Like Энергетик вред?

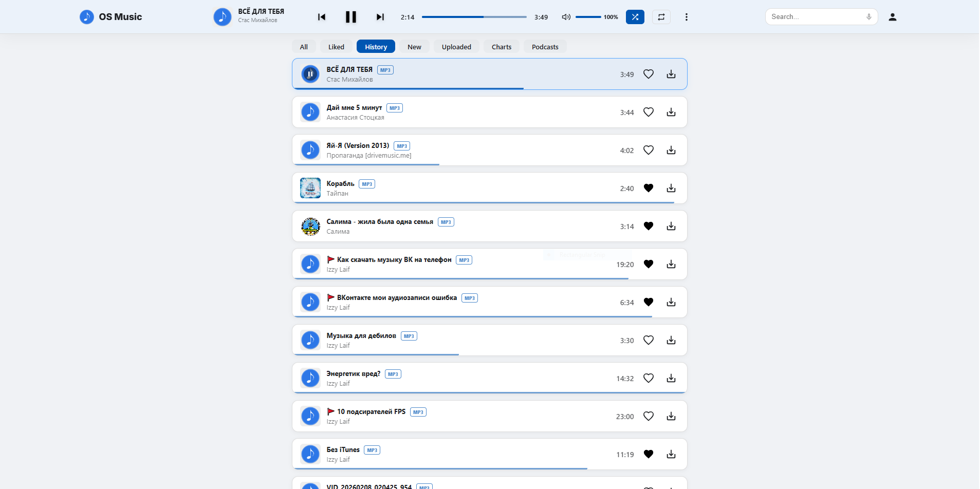click(649, 378)
